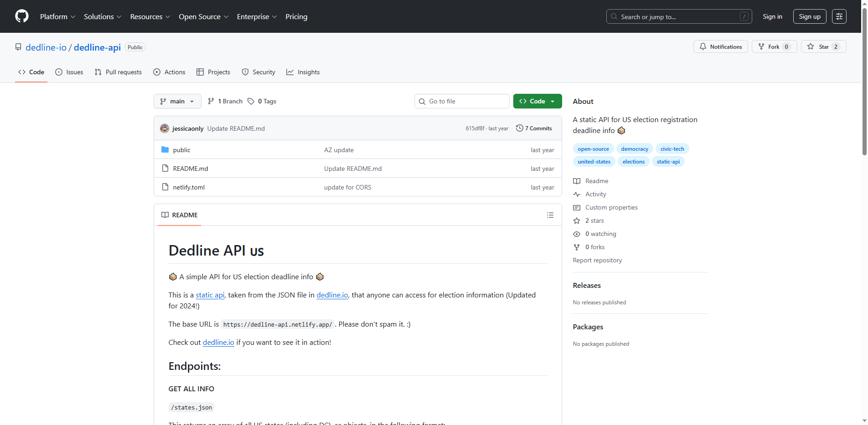This screenshot has width=868, height=425.
Task: Click the Custom properties icon in the sidebar
Action: click(577, 207)
